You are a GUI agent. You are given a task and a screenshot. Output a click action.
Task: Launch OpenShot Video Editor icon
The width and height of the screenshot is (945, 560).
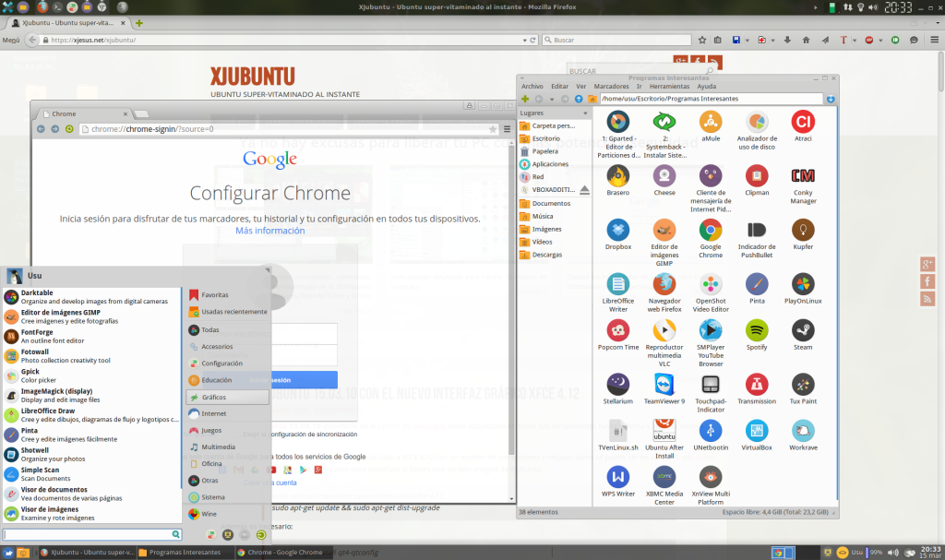[x=711, y=284]
